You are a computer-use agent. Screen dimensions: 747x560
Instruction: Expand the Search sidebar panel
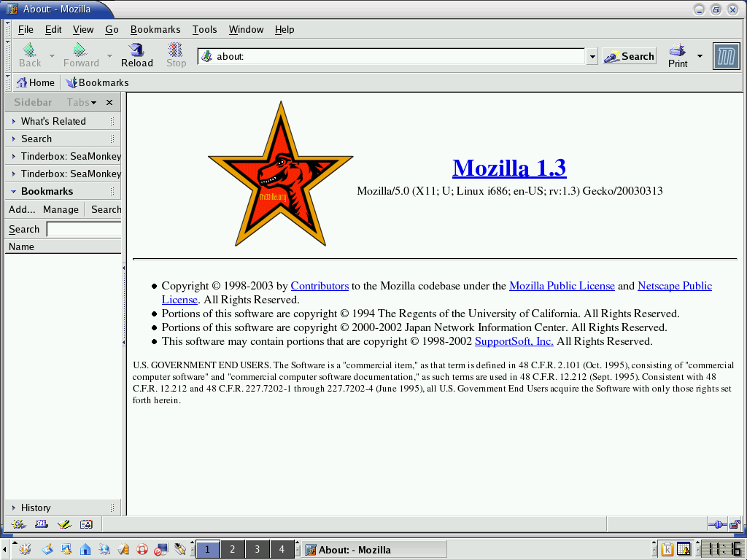tap(63, 139)
